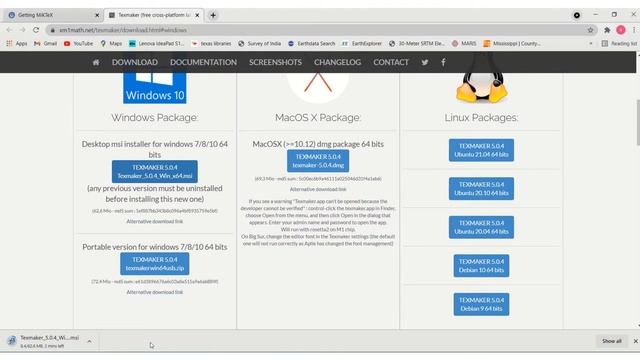Screen dimensions: 640x360
Task: Select the Texmaker browser tab
Action: 153,15
